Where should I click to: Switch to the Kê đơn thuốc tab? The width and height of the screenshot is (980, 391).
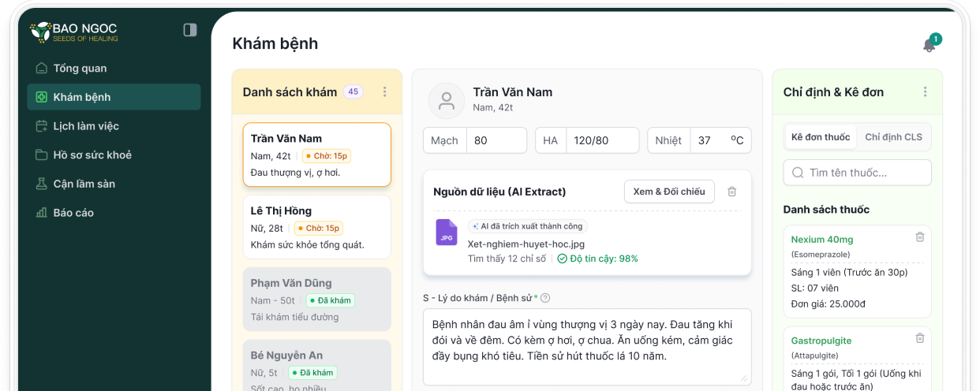[821, 137]
